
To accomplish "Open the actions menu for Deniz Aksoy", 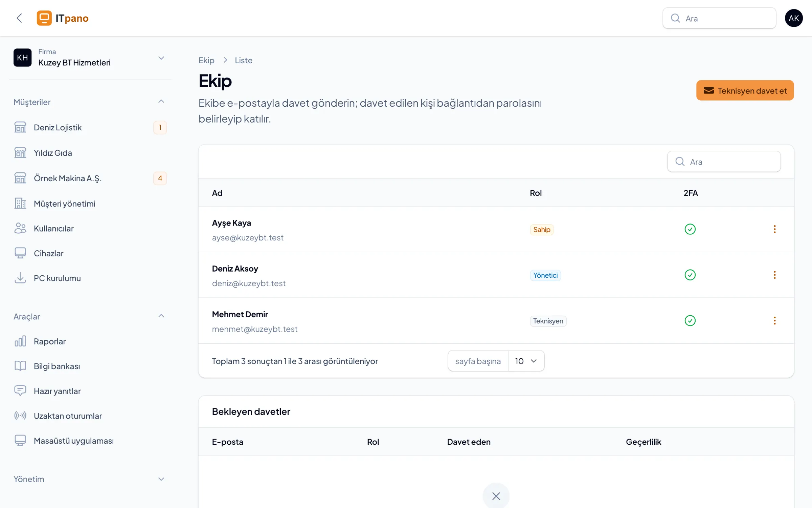I will pos(774,275).
